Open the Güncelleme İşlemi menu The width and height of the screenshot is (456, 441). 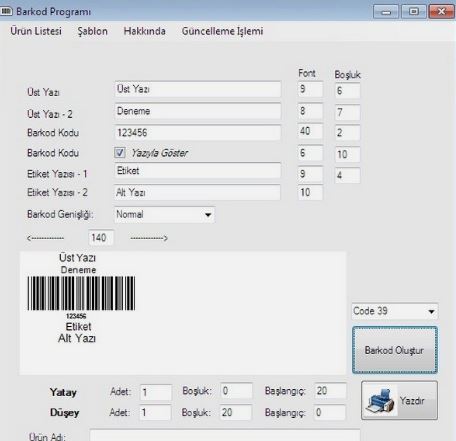pos(222,31)
